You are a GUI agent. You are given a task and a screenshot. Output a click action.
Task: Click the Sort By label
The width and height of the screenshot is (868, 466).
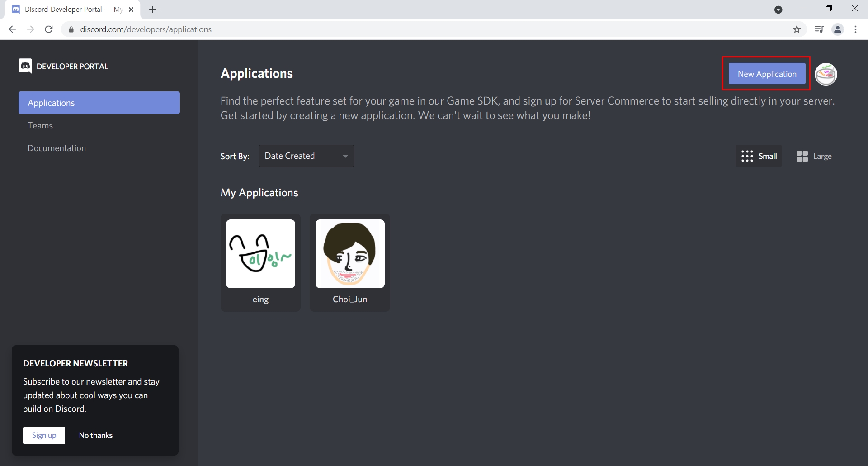click(x=235, y=157)
